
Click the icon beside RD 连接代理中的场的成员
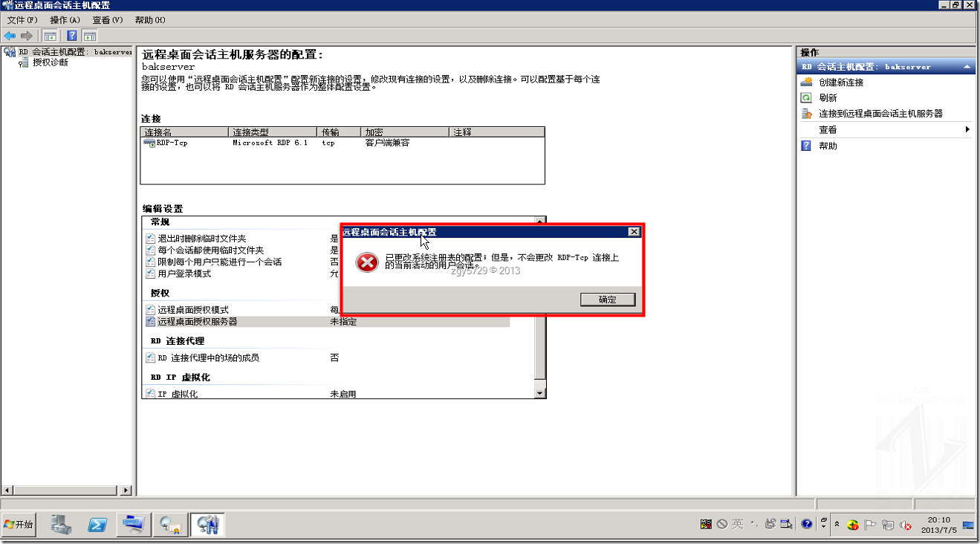point(151,358)
